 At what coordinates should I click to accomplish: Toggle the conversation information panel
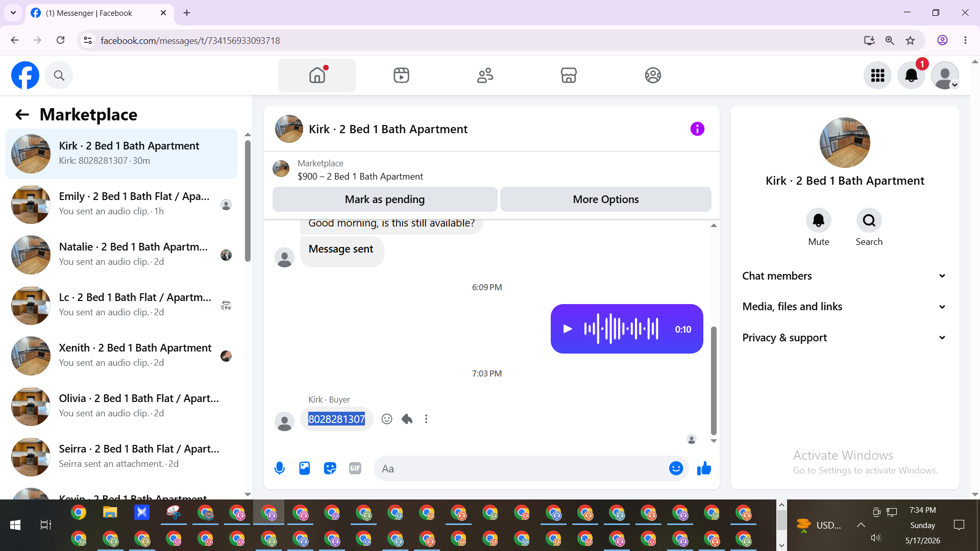click(x=697, y=129)
